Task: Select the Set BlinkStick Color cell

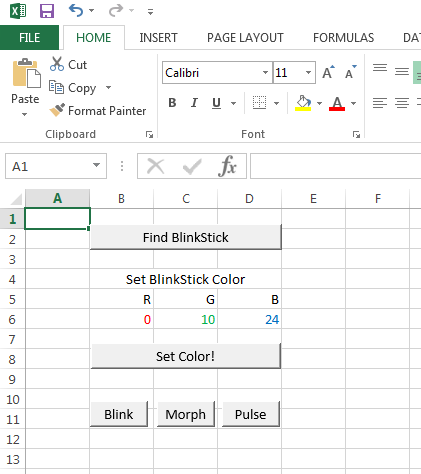Action: [186, 279]
